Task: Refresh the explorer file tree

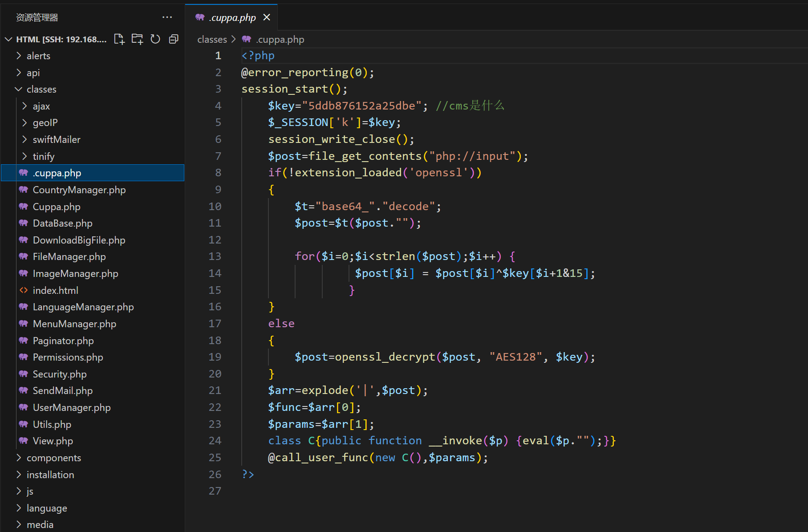Action: point(155,39)
